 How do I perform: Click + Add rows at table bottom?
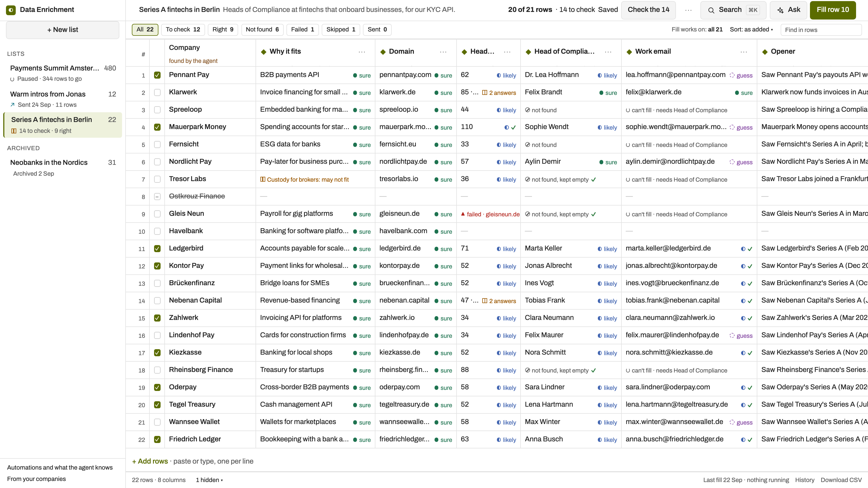tap(150, 461)
